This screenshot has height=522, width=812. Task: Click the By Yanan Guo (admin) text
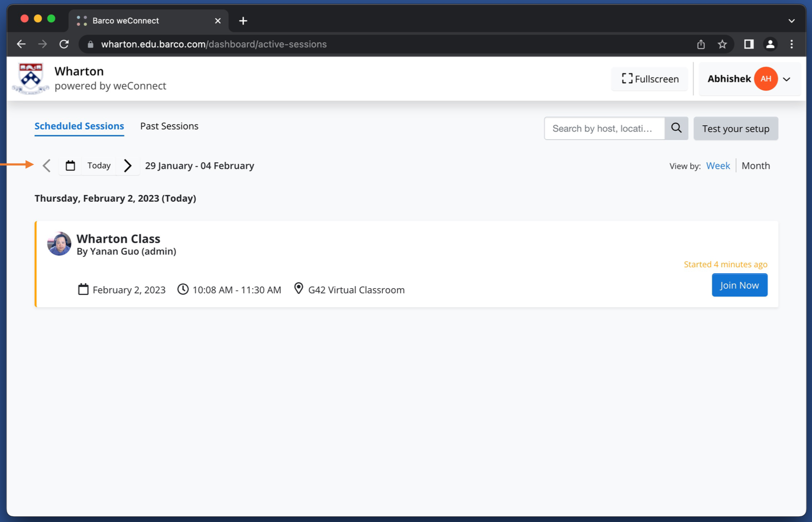coord(127,251)
